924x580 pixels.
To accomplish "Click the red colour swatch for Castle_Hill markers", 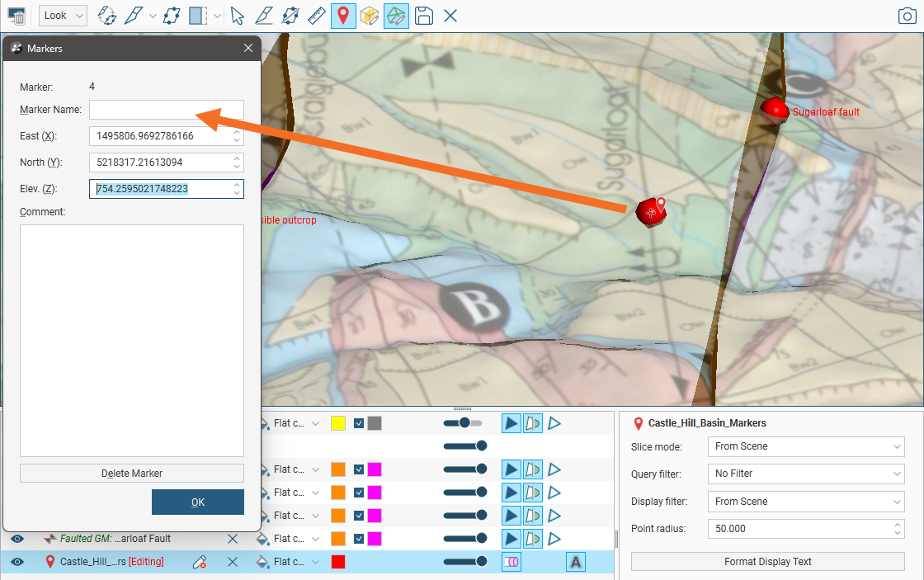I will (337, 562).
